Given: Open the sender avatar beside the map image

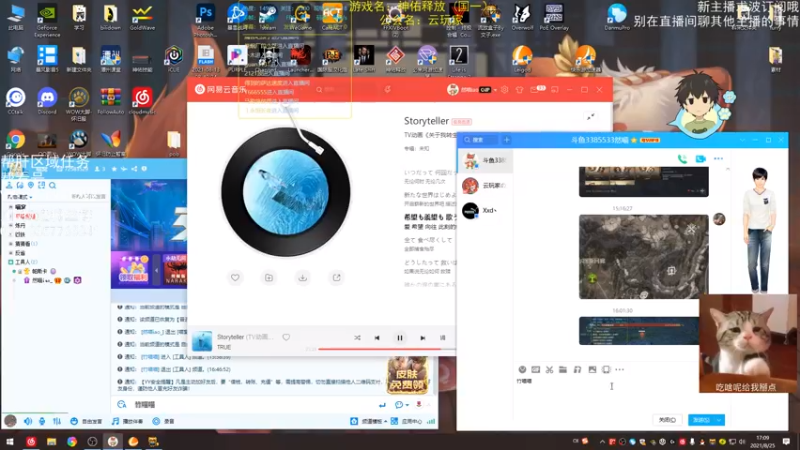Looking at the screenshot, I should point(719,219).
